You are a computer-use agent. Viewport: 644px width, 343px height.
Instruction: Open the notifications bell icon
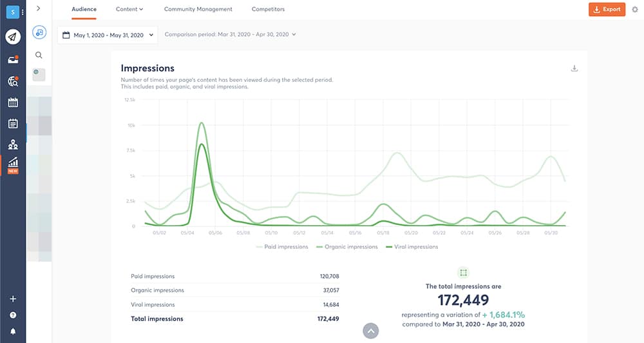13,331
